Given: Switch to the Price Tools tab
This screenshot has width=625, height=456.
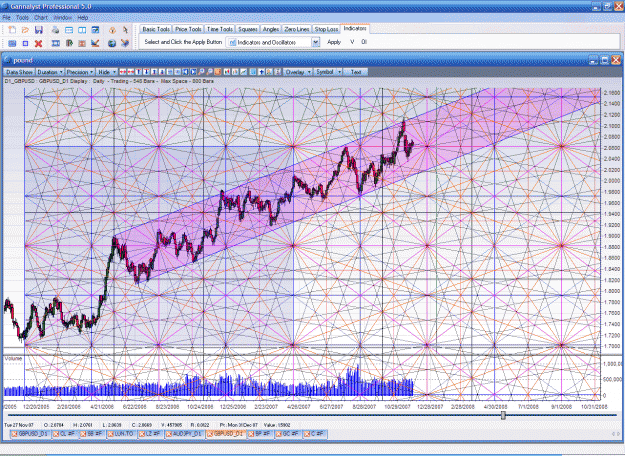Looking at the screenshot, I should tap(188, 29).
